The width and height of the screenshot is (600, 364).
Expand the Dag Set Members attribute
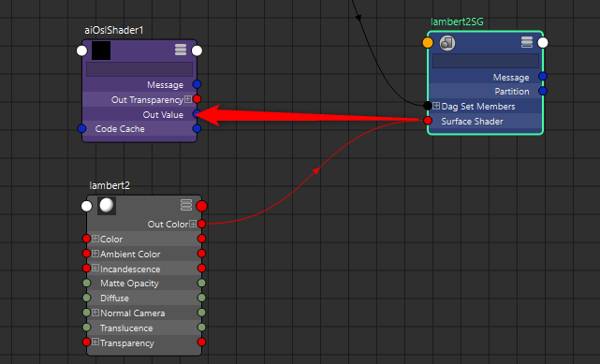click(436, 106)
